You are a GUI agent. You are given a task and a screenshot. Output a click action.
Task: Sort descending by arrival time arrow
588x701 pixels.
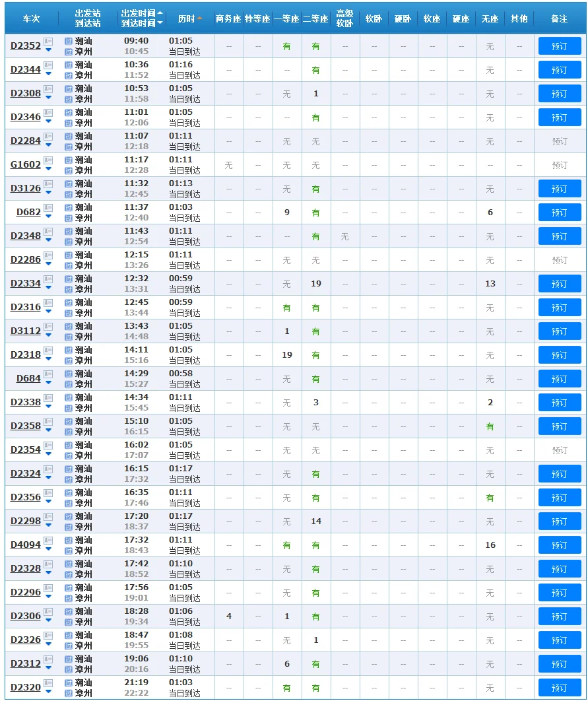click(x=160, y=24)
